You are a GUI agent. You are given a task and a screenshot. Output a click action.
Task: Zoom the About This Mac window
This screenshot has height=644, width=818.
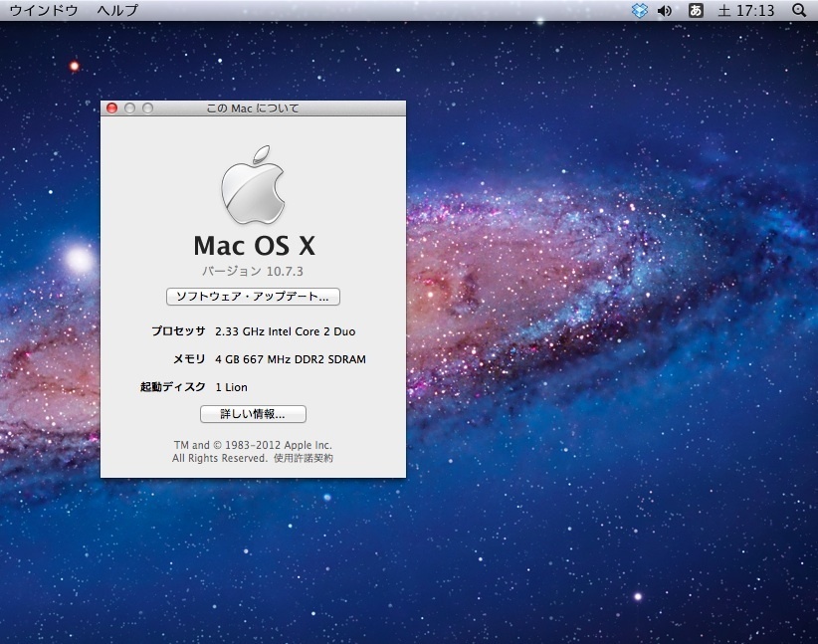(x=148, y=108)
